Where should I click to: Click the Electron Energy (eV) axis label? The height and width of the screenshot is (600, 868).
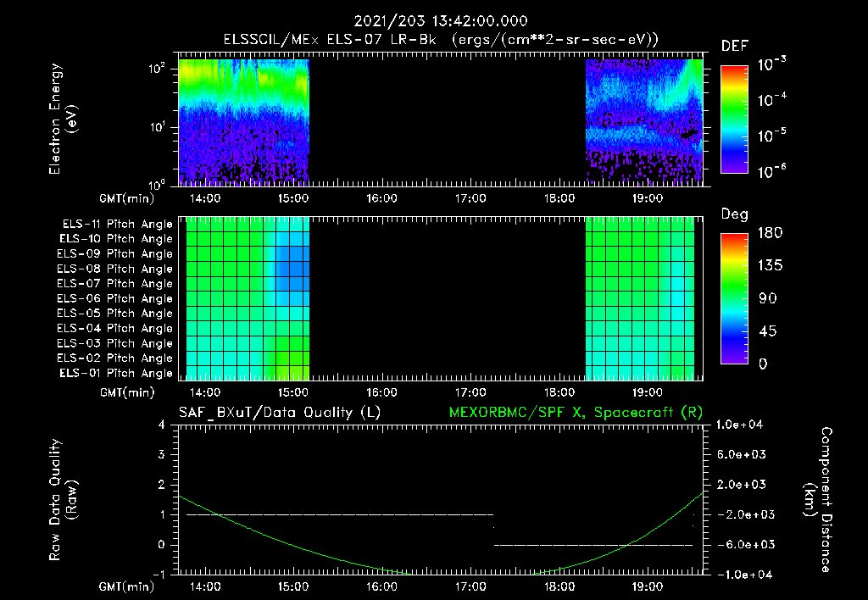click(x=63, y=119)
